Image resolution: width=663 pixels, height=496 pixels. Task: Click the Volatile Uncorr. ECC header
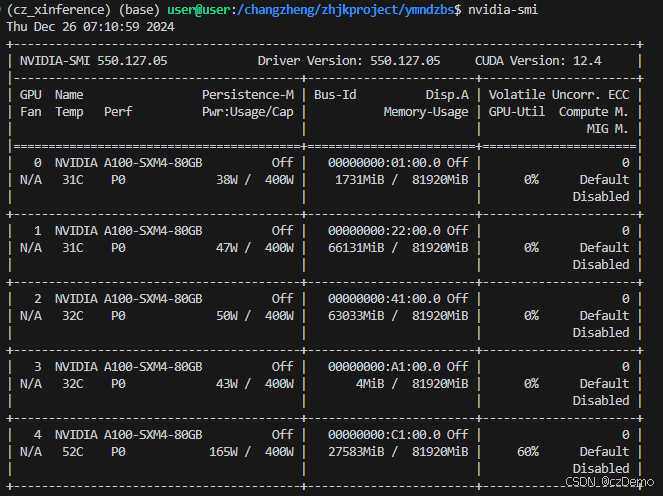tap(559, 95)
